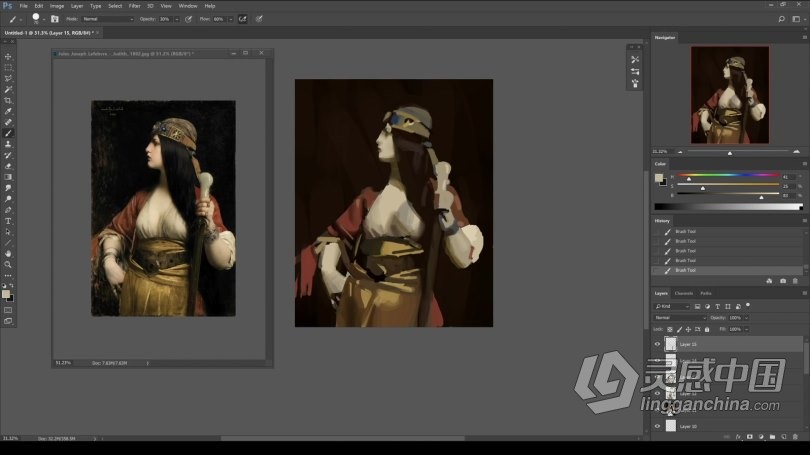Select the first Brush Tool history state
Image resolution: width=810 pixels, height=455 pixels.
(x=728, y=231)
